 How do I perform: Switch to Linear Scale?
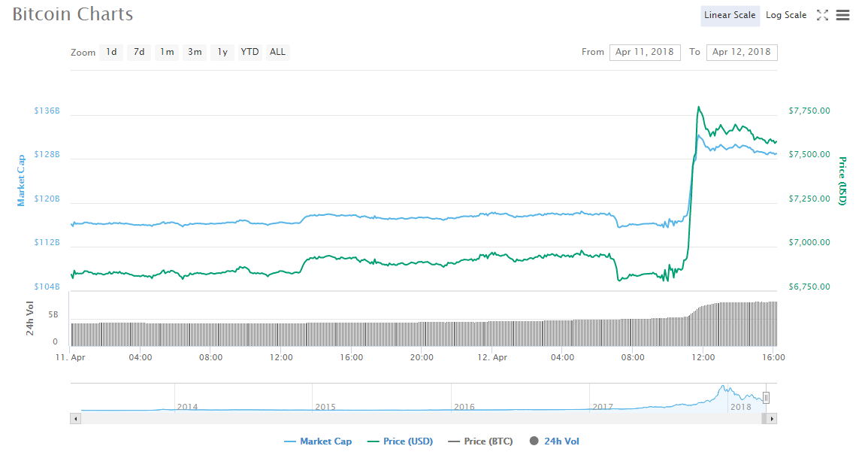pyautogui.click(x=730, y=16)
